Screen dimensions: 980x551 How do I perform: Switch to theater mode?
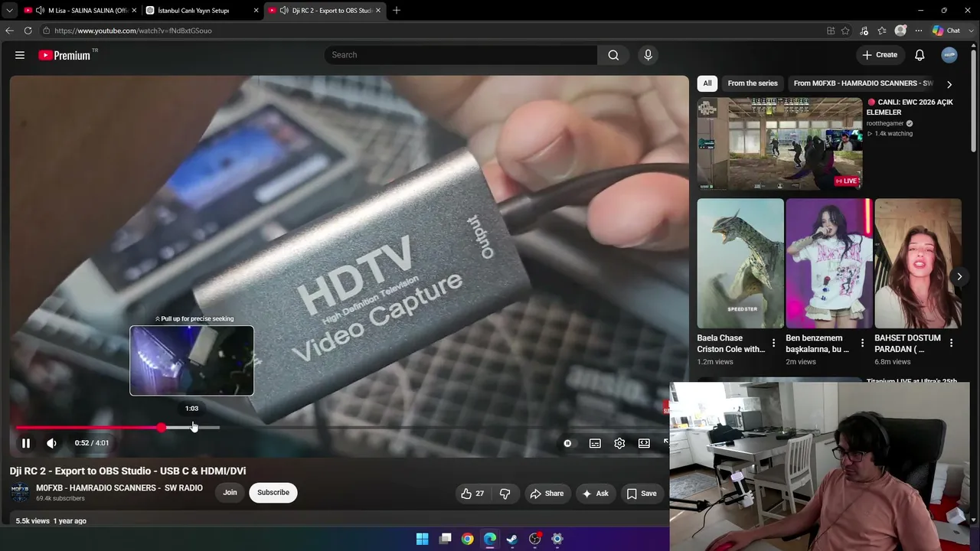644,443
